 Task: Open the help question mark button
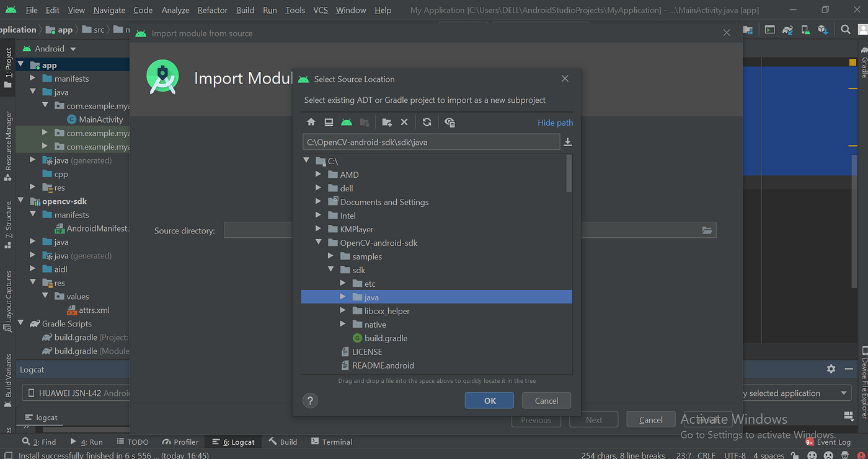[x=311, y=400]
